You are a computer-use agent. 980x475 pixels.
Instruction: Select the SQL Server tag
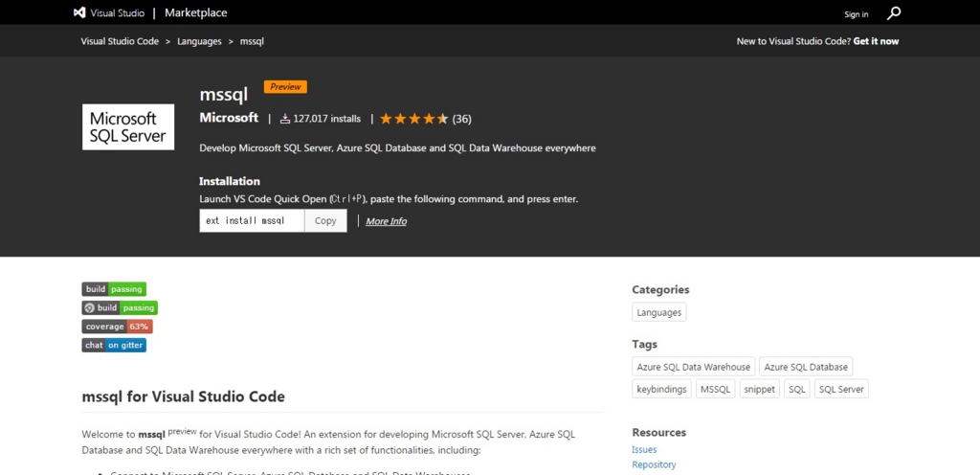coord(841,389)
